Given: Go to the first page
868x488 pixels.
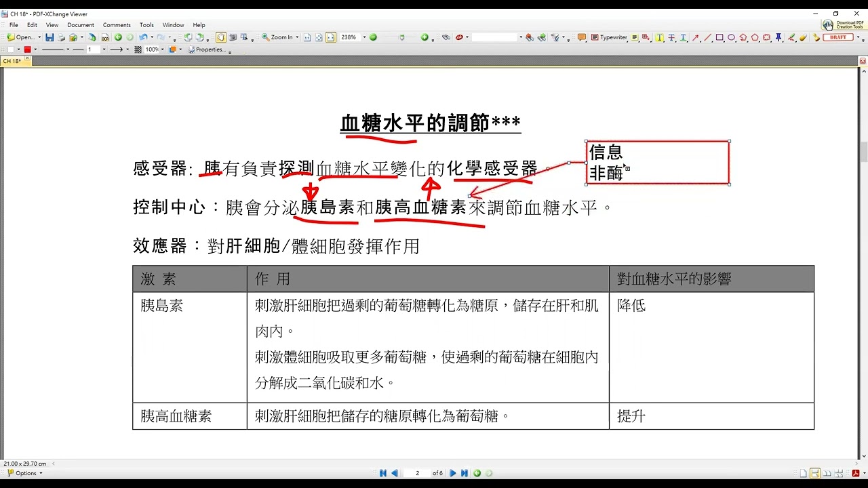Looking at the screenshot, I should (x=383, y=473).
